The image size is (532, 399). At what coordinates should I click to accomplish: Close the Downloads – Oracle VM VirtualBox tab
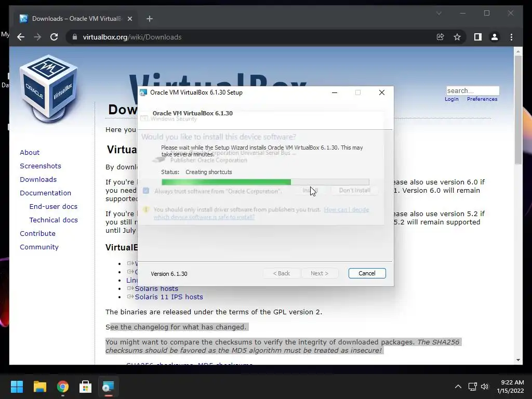click(x=129, y=19)
